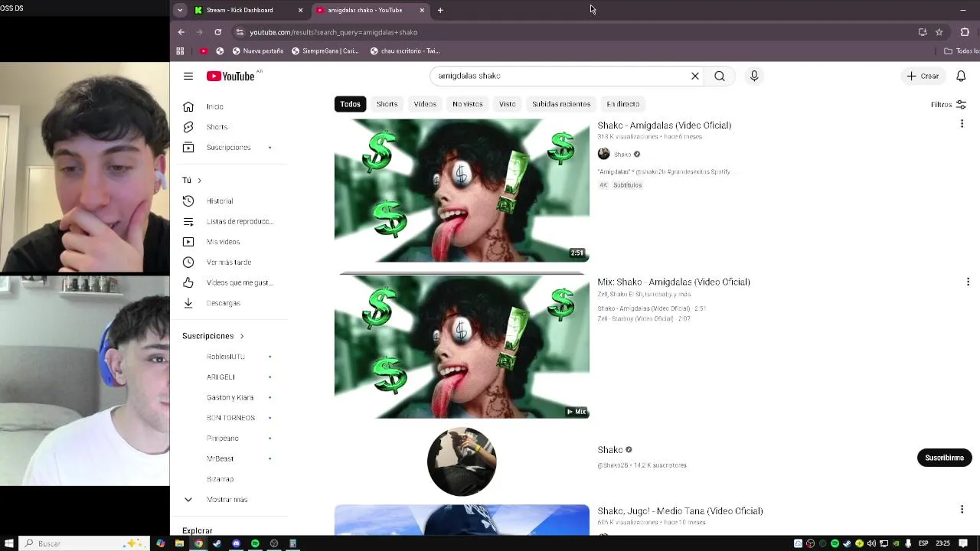Image resolution: width=980 pixels, height=551 pixels.
Task: Open more options for the Mix result
Action: pos(968,282)
